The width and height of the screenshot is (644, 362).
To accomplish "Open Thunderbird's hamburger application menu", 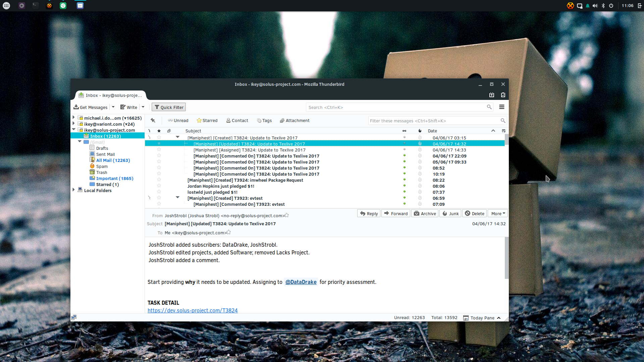I will click(502, 107).
